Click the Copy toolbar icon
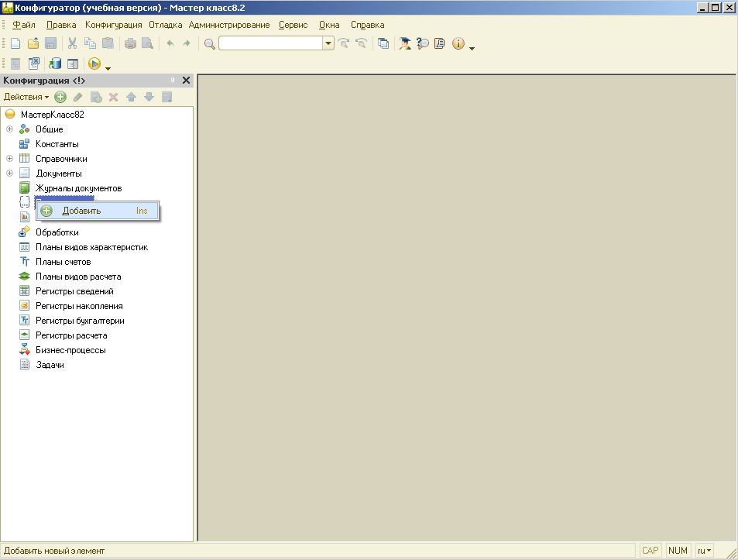The width and height of the screenshot is (738, 560). click(x=90, y=44)
